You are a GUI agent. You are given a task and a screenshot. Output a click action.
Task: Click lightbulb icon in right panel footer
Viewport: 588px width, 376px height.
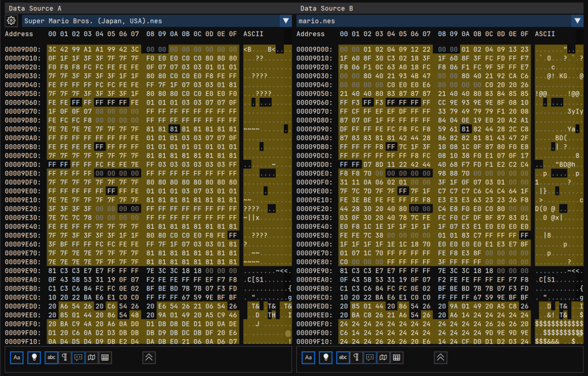(x=326, y=357)
